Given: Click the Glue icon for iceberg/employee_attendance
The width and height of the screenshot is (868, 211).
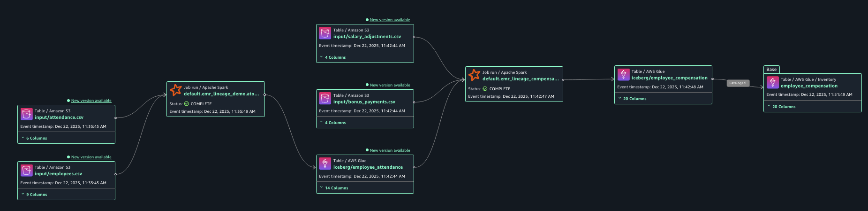Looking at the screenshot, I should [x=325, y=164].
